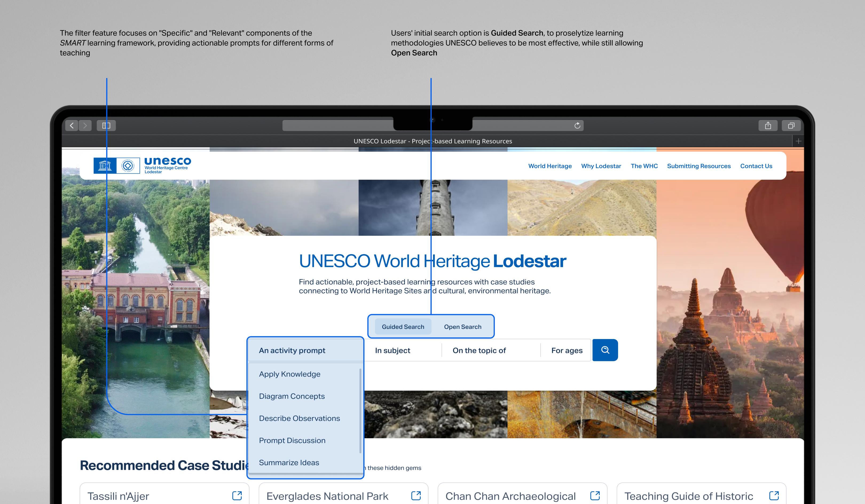Choose Apply Knowledge from the list

tap(304, 374)
